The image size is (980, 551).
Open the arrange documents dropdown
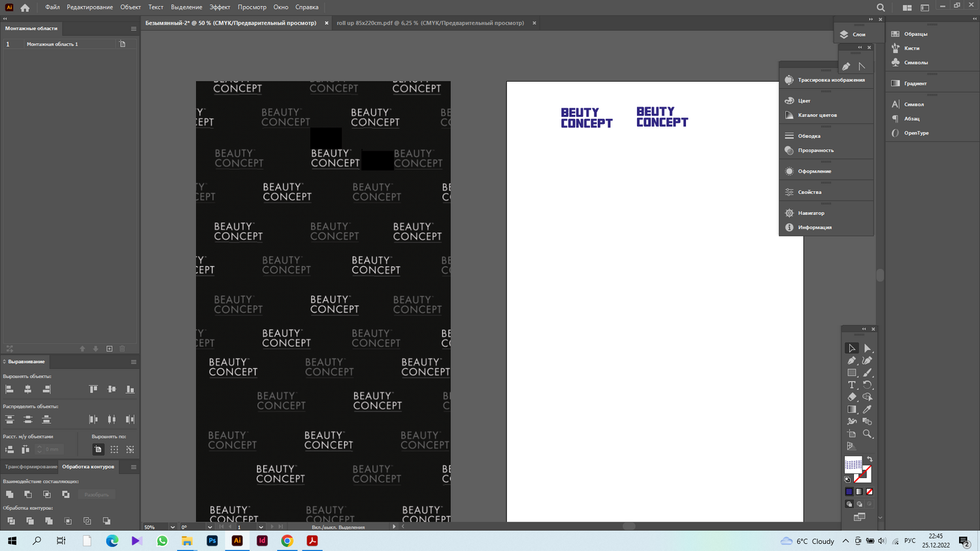coord(907,7)
